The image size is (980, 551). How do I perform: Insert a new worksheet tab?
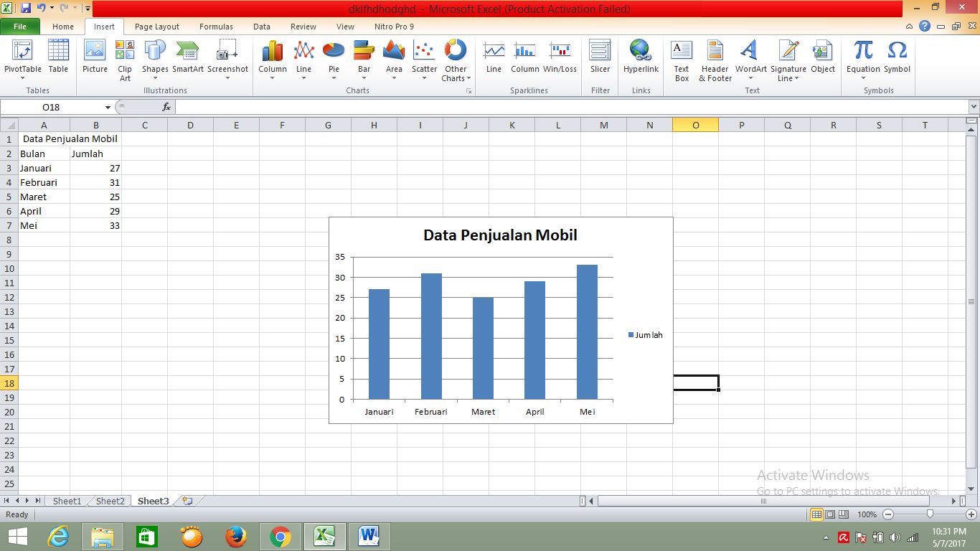pos(187,501)
